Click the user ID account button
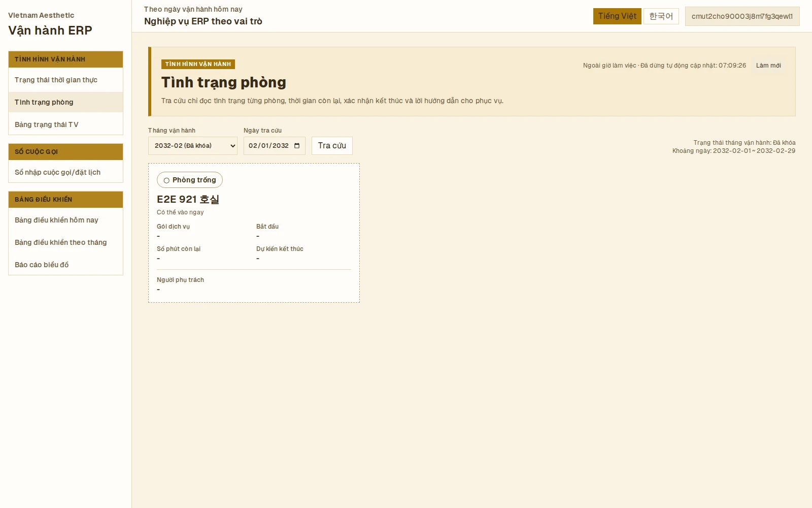812x508 pixels. click(x=742, y=16)
